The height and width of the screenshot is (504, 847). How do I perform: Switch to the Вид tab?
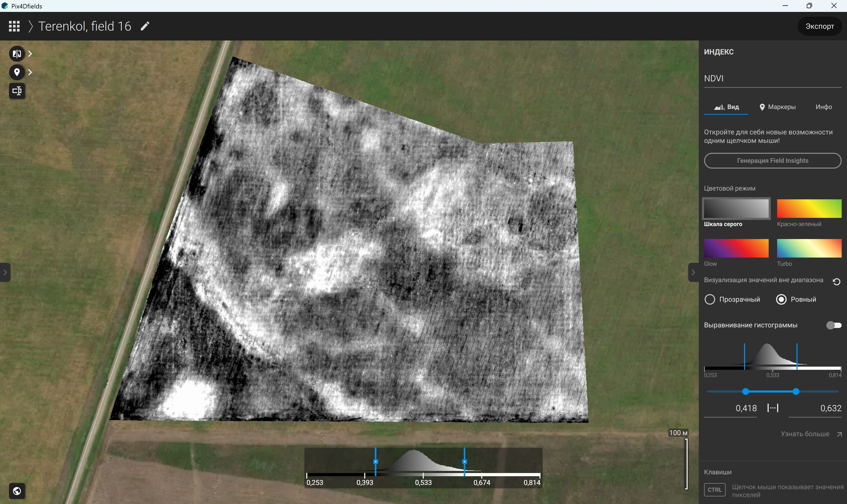coord(726,107)
